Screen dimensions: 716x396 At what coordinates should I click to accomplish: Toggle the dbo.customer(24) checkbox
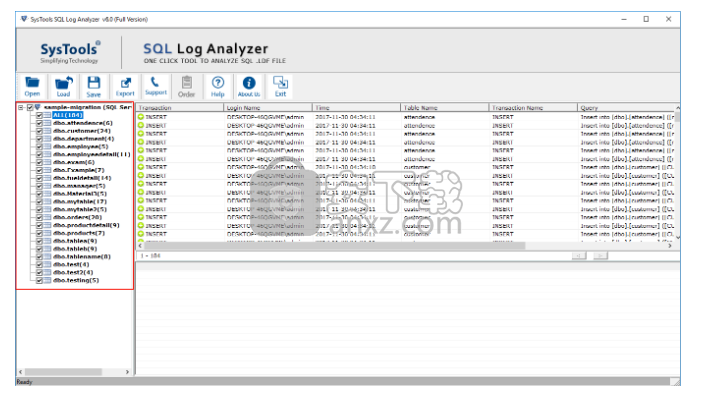pos(39,131)
